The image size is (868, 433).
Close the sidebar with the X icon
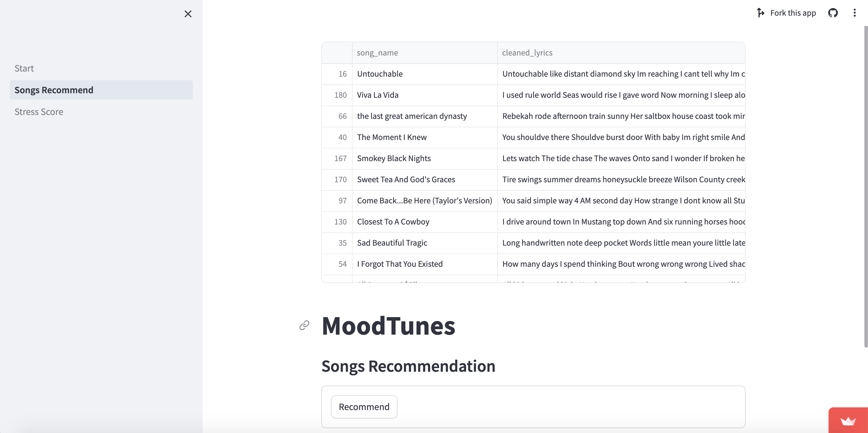tap(188, 14)
